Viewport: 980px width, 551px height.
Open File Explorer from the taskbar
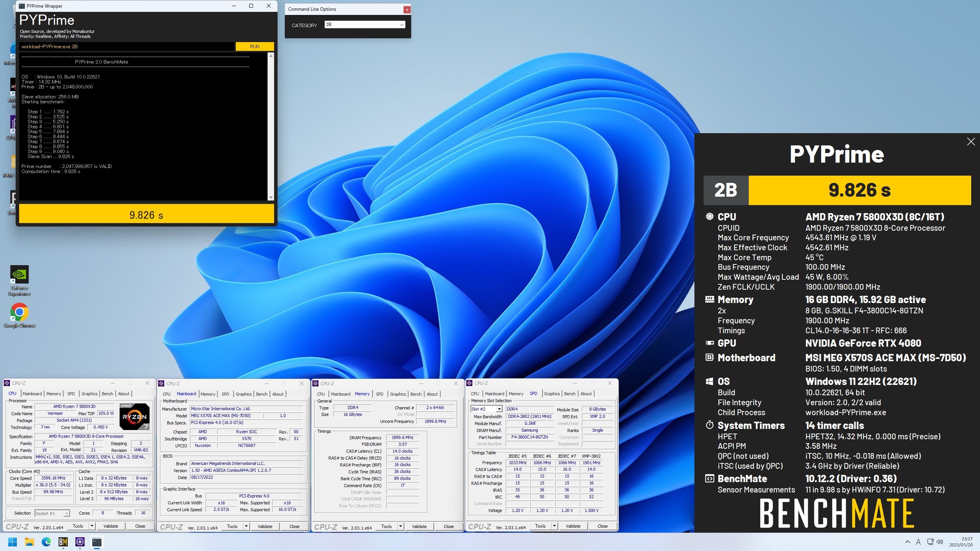29,542
